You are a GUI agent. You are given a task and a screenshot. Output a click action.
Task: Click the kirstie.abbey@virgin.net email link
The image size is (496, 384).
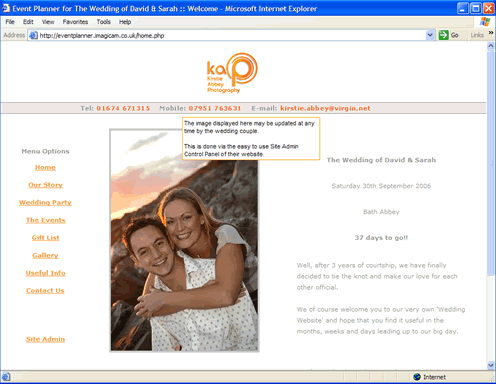[325, 108]
